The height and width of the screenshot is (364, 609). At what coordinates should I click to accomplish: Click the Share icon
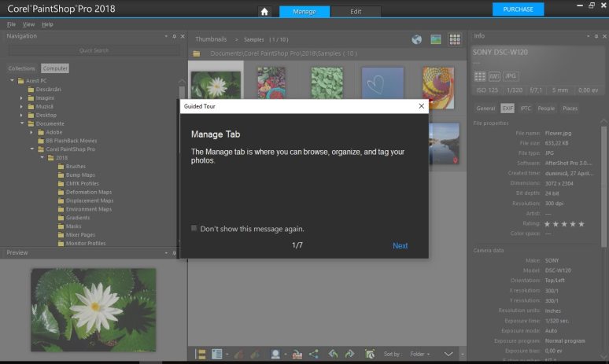click(x=313, y=354)
